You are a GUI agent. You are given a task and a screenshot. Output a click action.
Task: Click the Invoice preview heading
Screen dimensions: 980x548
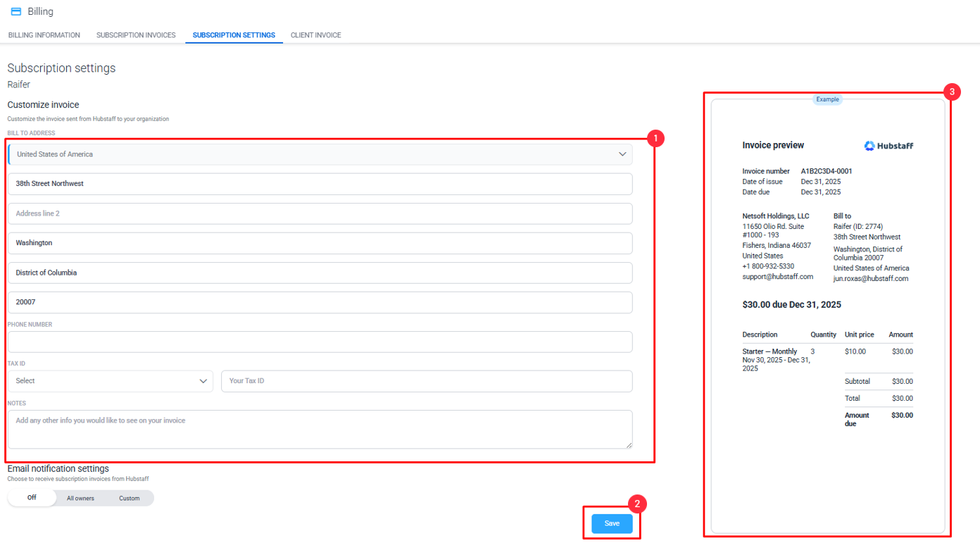(x=773, y=145)
